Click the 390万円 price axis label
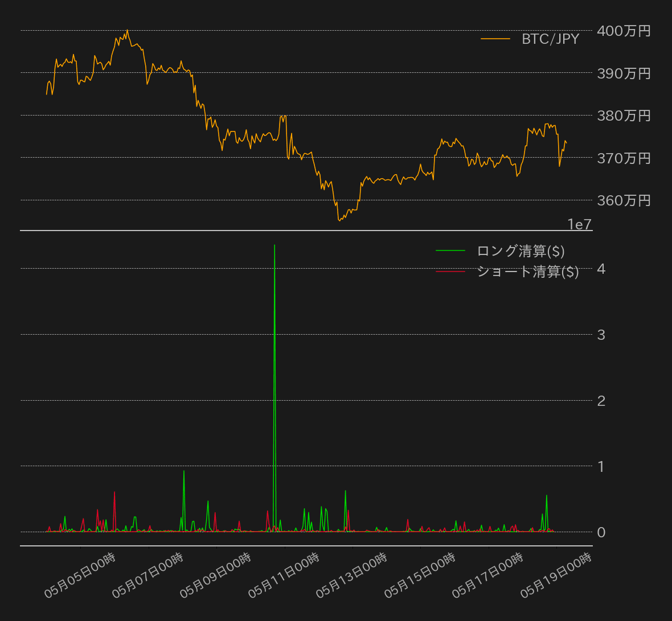This screenshot has width=672, height=621. [x=624, y=73]
